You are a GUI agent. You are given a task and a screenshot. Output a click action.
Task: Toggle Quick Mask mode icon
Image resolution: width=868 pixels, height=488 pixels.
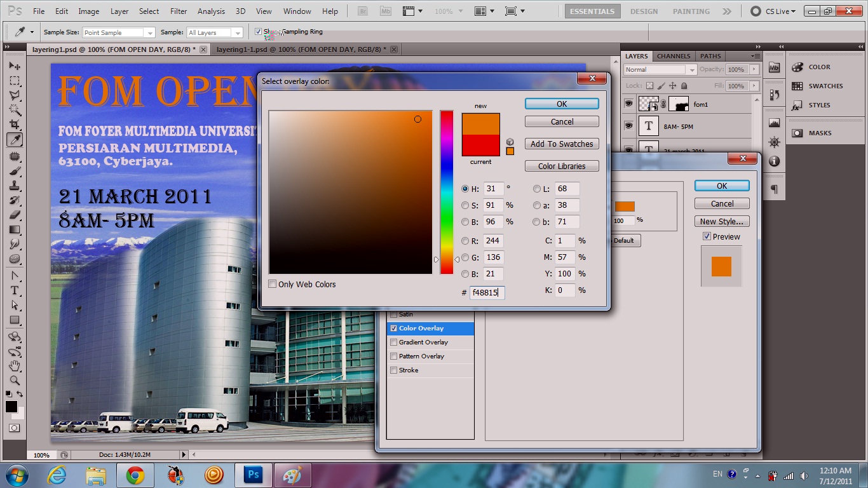click(14, 428)
